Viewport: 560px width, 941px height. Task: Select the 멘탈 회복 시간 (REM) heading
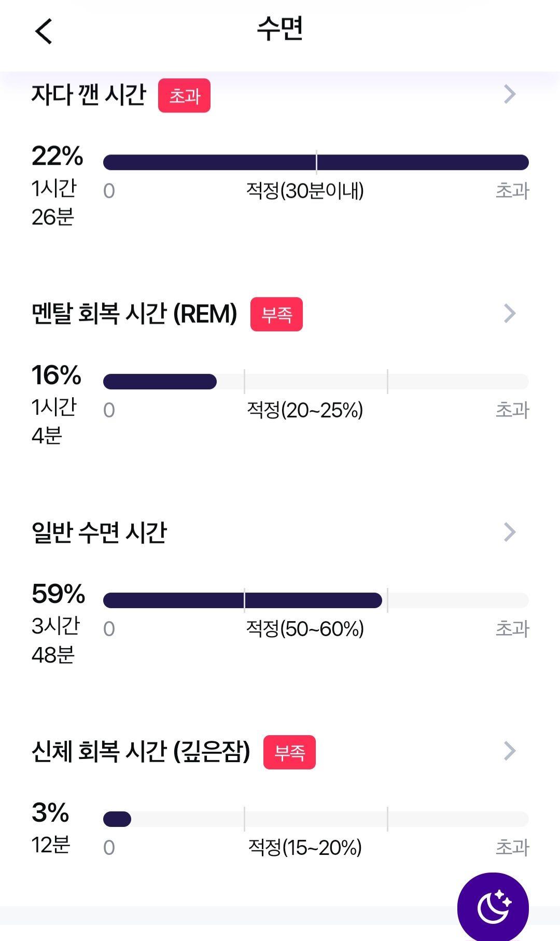[134, 314]
